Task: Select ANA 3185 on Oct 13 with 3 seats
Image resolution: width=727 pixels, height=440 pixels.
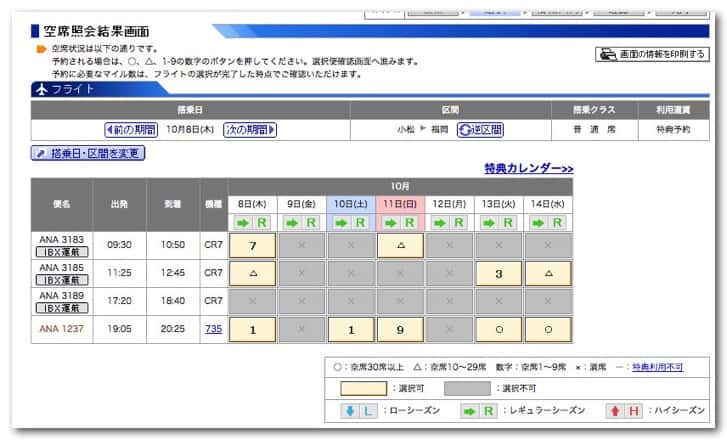Action: pyautogui.click(x=499, y=274)
